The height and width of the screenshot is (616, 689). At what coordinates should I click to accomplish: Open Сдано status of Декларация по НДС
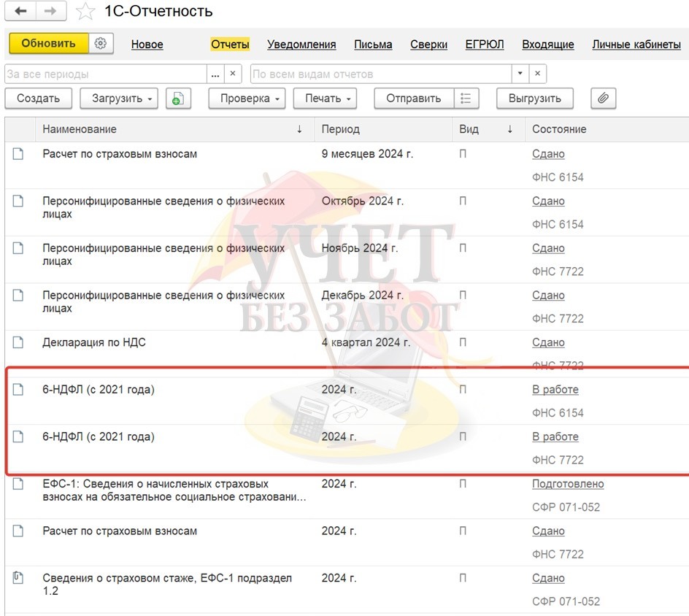(548, 342)
